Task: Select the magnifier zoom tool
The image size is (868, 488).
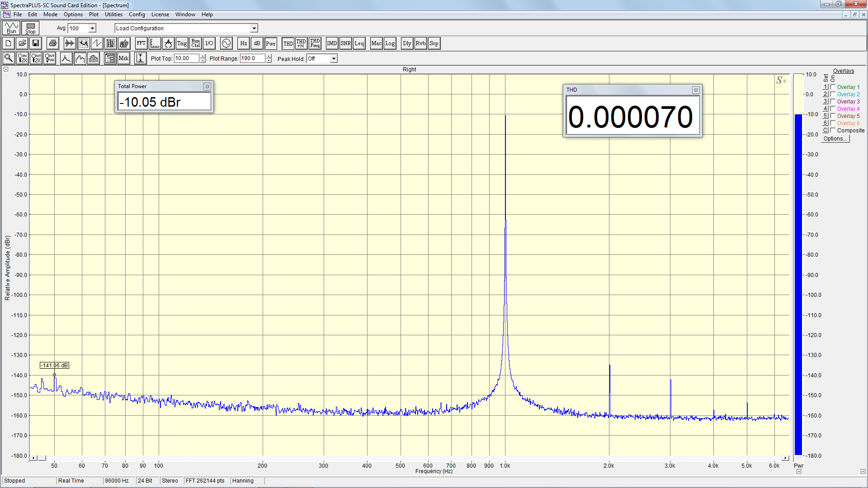Action: click(9, 58)
